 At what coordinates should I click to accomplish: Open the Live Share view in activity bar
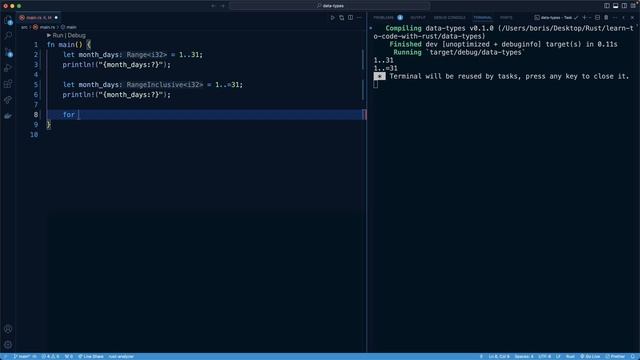pos(8,100)
